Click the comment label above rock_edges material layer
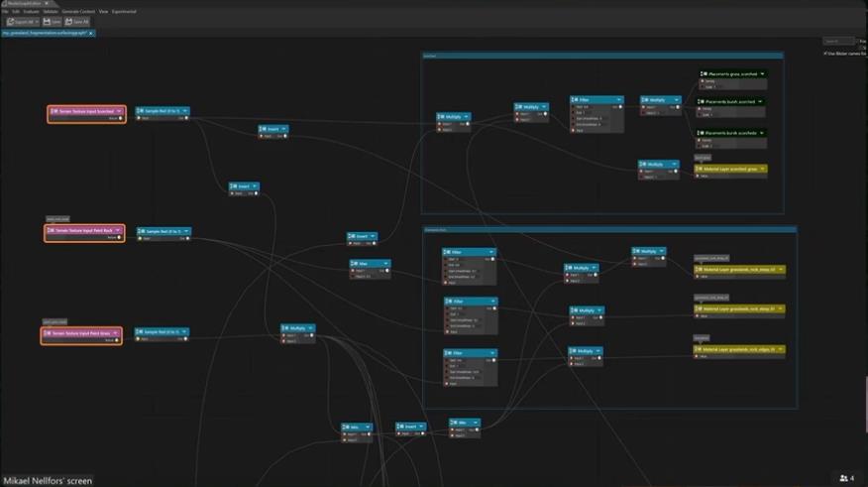The width and height of the screenshot is (868, 487). click(701, 338)
